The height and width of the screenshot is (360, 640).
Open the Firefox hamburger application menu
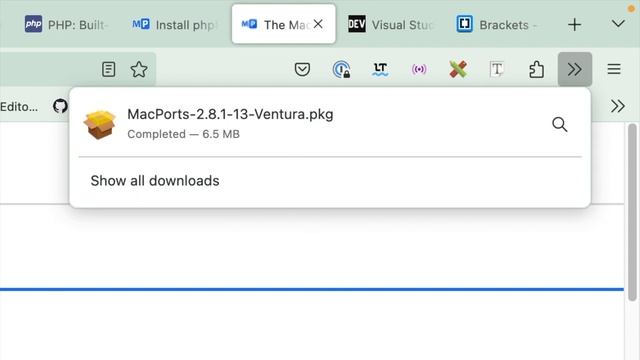(614, 69)
